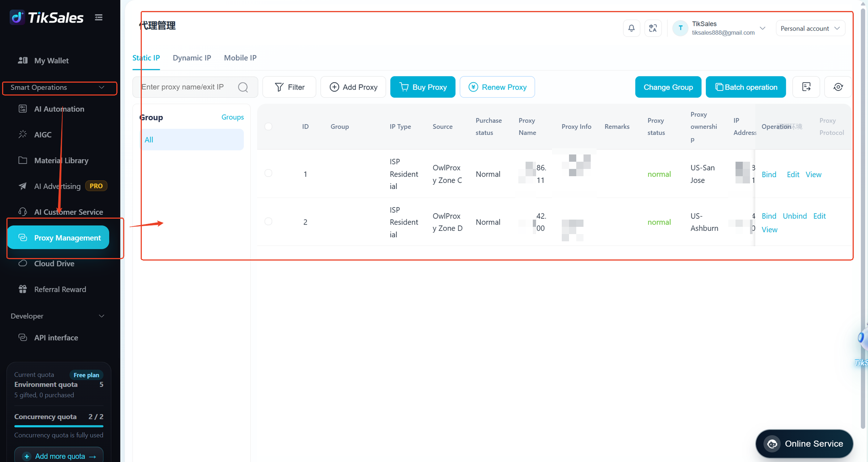The image size is (868, 462).
Task: Expand the Personal account dropdown
Action: pyautogui.click(x=810, y=28)
